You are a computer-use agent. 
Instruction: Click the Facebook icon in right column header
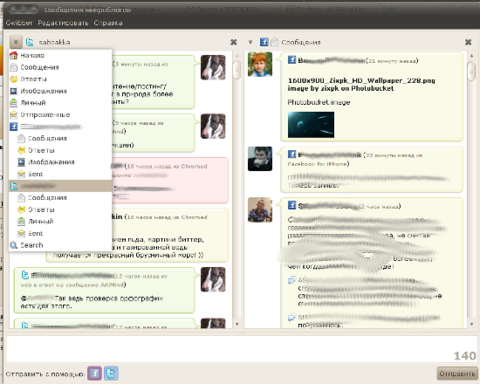coord(264,42)
